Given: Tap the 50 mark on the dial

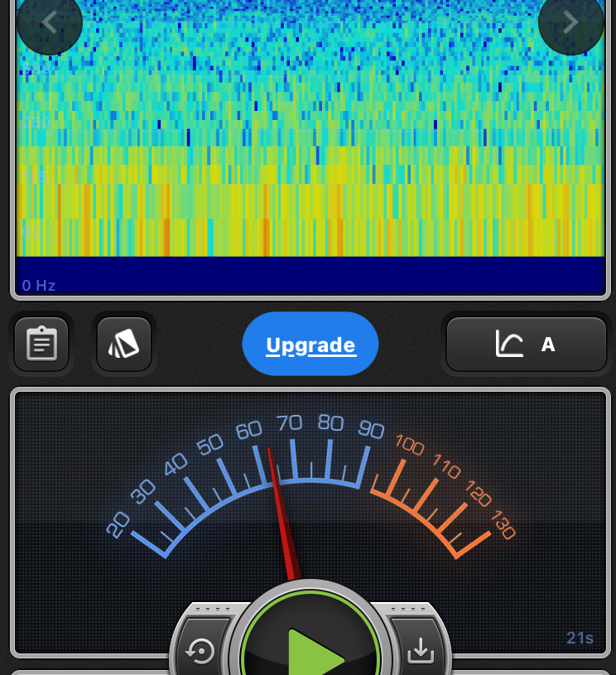Looking at the screenshot, I should click(x=210, y=445).
